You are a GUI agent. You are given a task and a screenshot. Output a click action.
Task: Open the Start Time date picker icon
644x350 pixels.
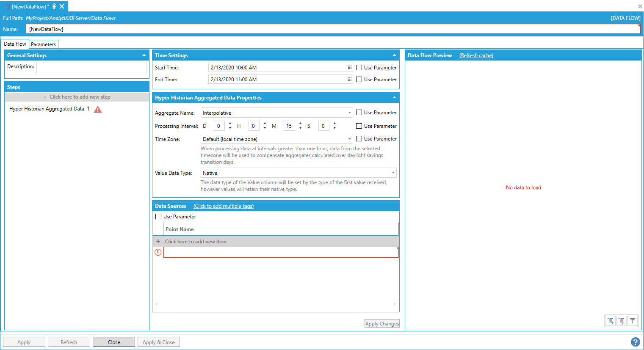(350, 67)
